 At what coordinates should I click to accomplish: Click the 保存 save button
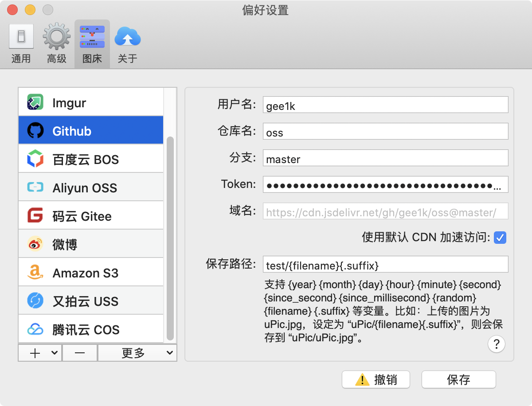point(458,379)
